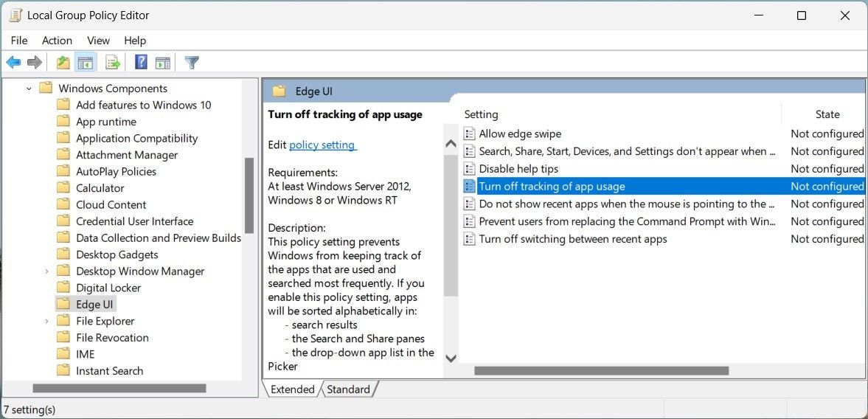Click the Local Group Policy Editor title icon
The image size is (868, 419).
[x=15, y=15]
